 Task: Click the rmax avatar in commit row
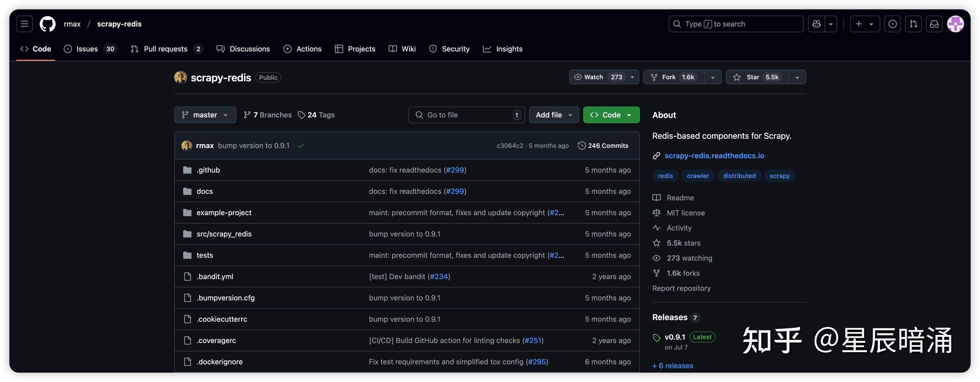[187, 146]
